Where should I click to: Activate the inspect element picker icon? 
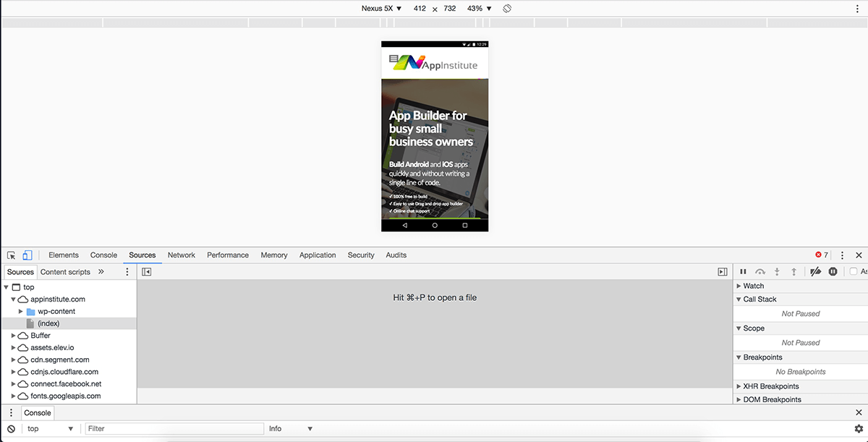tap(12, 255)
